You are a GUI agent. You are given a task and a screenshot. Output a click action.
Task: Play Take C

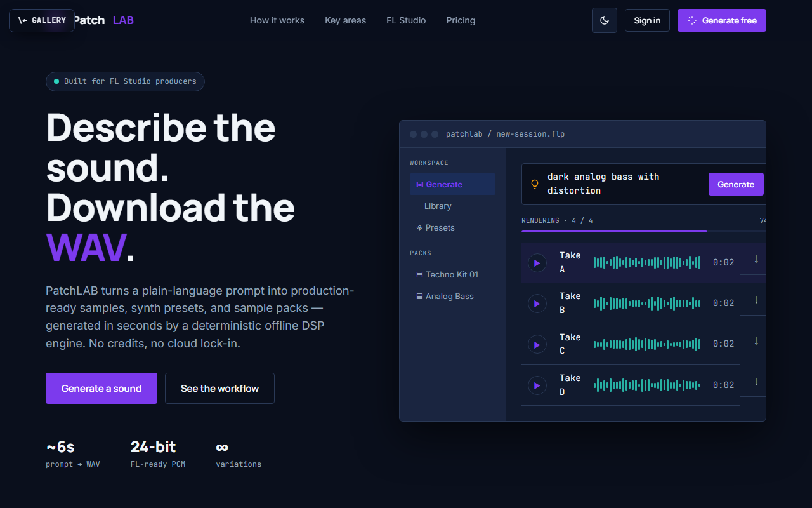click(537, 344)
